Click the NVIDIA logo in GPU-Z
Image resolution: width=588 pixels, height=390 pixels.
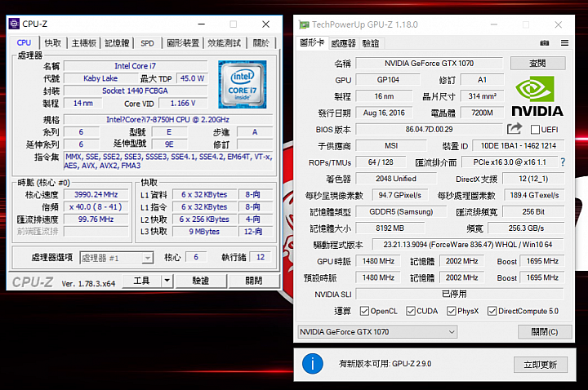coord(537,96)
